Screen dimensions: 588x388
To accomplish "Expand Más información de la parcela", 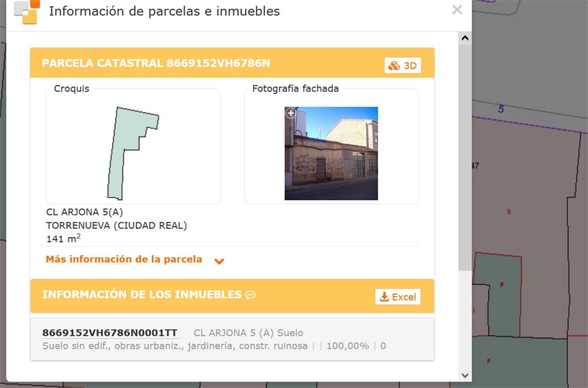I will (x=124, y=259).
